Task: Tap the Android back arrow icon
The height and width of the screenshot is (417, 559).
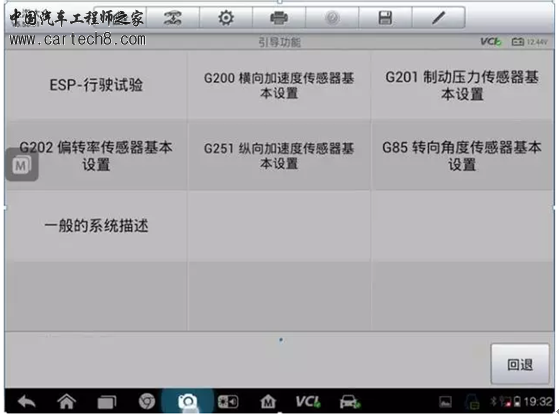Action: (27, 402)
